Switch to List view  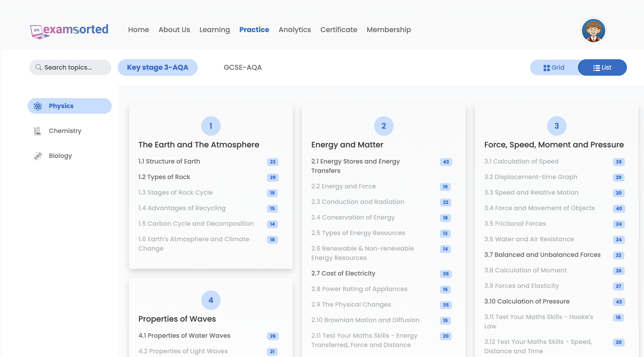tap(602, 67)
